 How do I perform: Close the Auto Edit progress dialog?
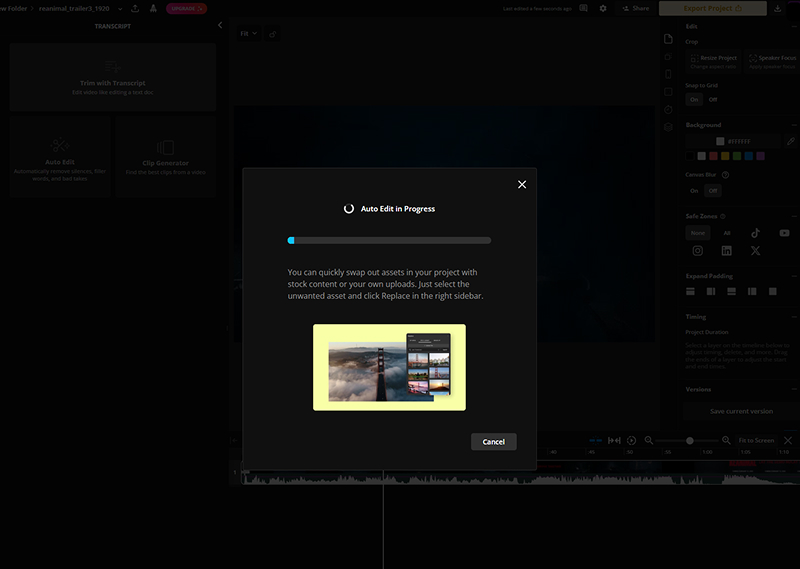[x=522, y=185]
